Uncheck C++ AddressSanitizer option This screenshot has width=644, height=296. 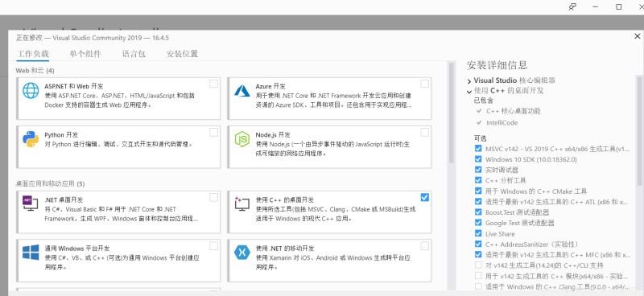478,244
